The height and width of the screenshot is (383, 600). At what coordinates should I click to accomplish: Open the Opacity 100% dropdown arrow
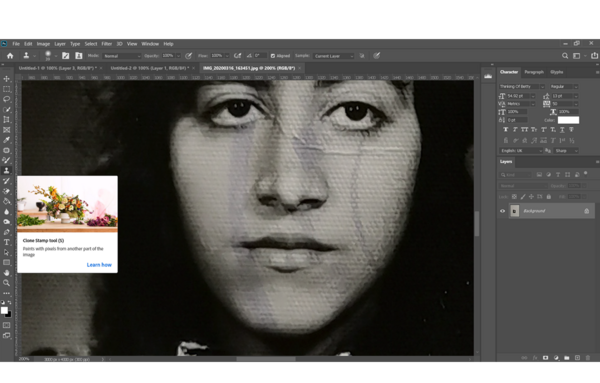[x=178, y=56]
